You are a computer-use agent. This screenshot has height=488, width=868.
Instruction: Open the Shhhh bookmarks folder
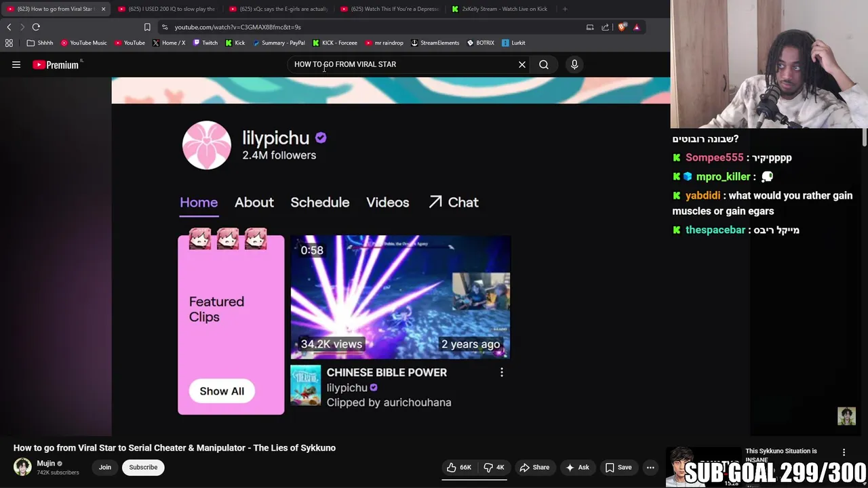click(40, 43)
